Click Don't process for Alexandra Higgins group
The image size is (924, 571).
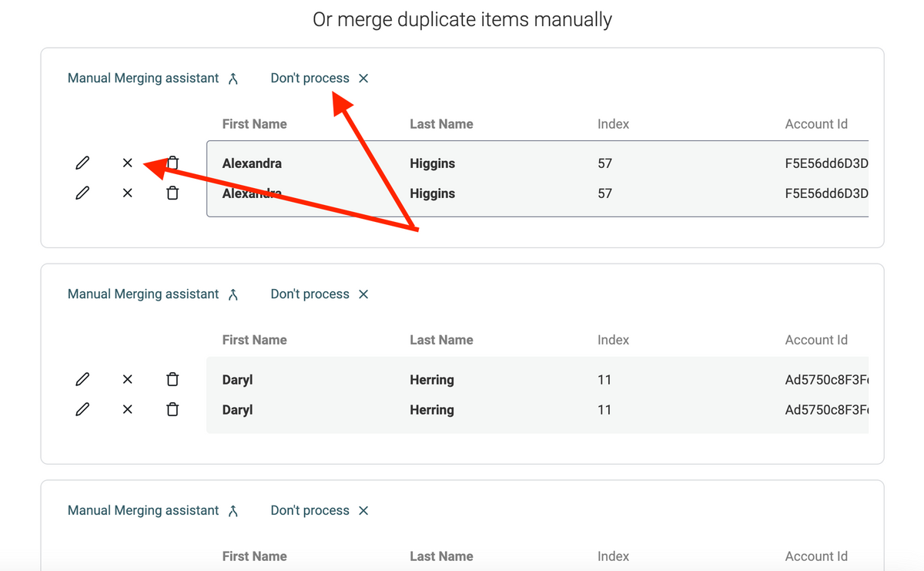320,79
